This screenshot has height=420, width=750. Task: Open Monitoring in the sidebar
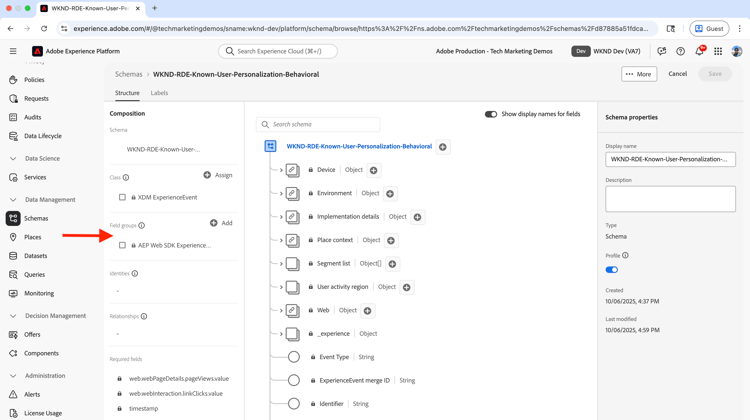click(39, 293)
